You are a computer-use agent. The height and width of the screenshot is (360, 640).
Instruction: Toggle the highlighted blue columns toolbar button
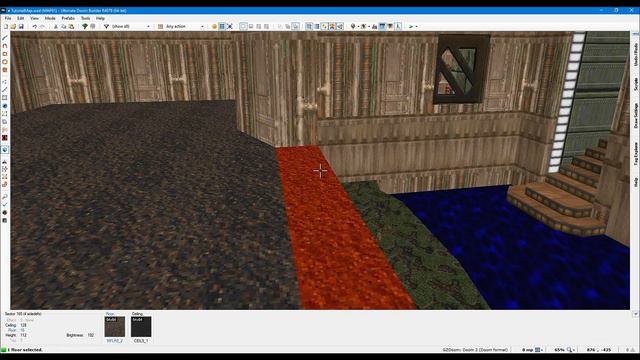309,27
